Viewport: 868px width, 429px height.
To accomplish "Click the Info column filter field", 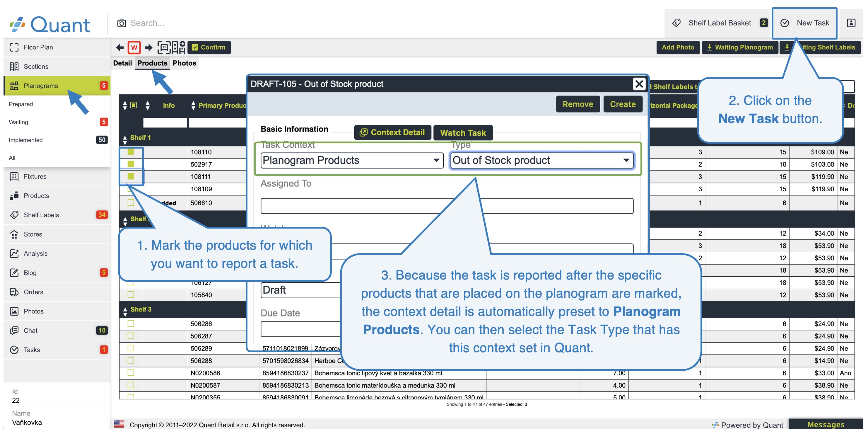I will (165, 123).
